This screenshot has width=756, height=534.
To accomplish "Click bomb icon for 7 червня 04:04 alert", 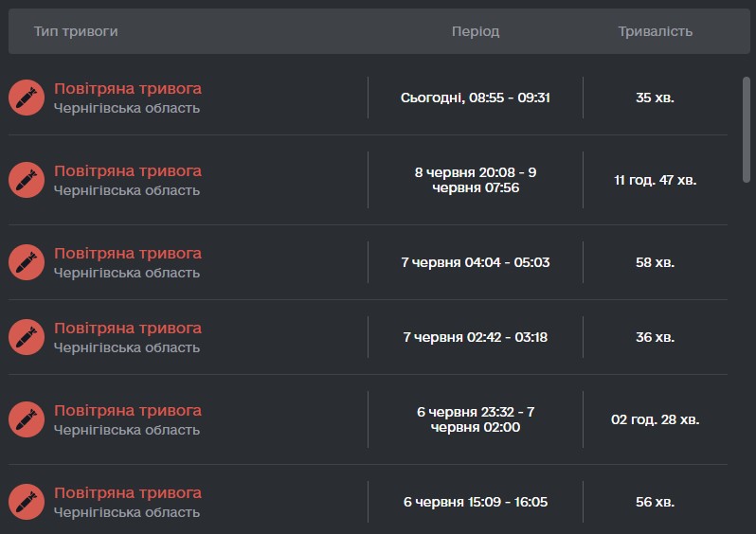I will [27, 262].
